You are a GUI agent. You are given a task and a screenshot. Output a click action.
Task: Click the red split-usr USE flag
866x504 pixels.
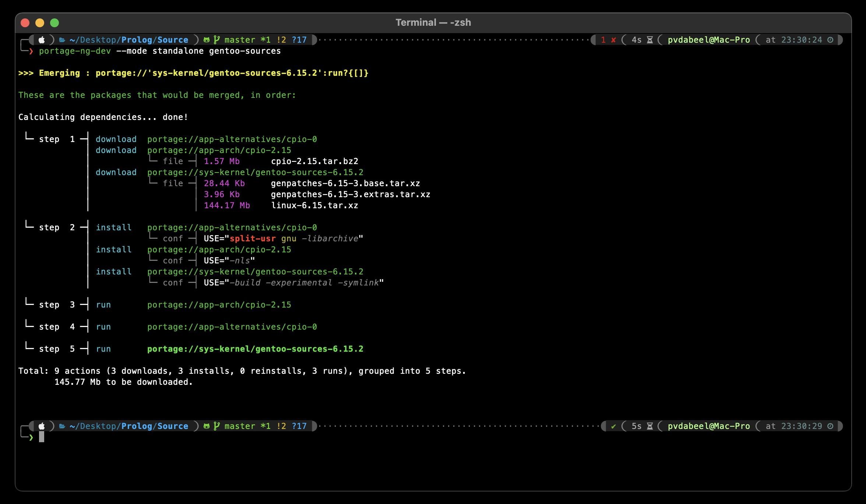pos(252,238)
